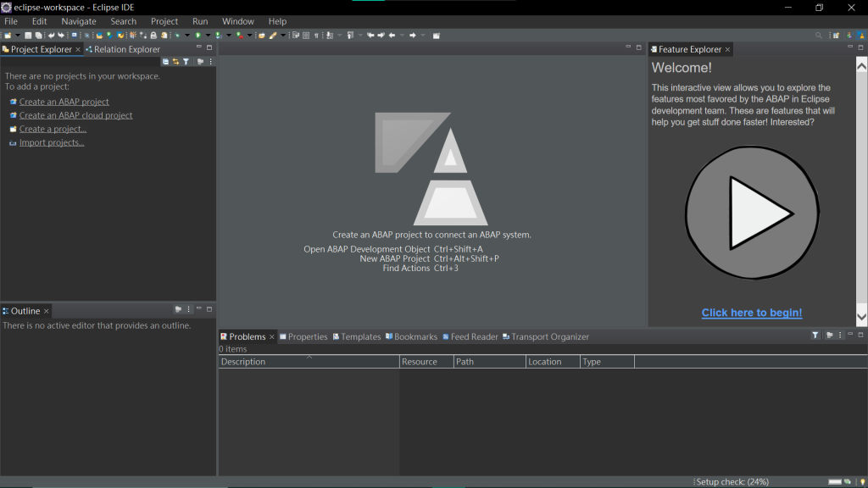The height and width of the screenshot is (488, 868).
Task: Switch to the Bookmarks tab
Action: (x=411, y=336)
